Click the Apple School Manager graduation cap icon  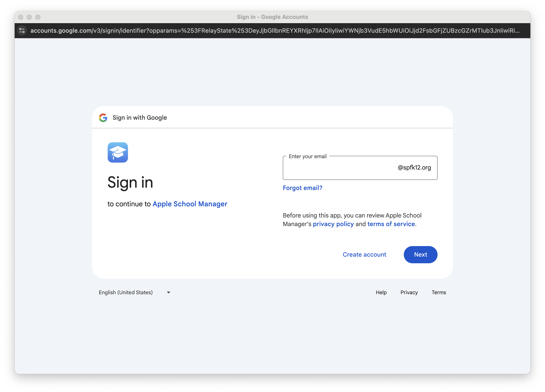pyautogui.click(x=118, y=152)
